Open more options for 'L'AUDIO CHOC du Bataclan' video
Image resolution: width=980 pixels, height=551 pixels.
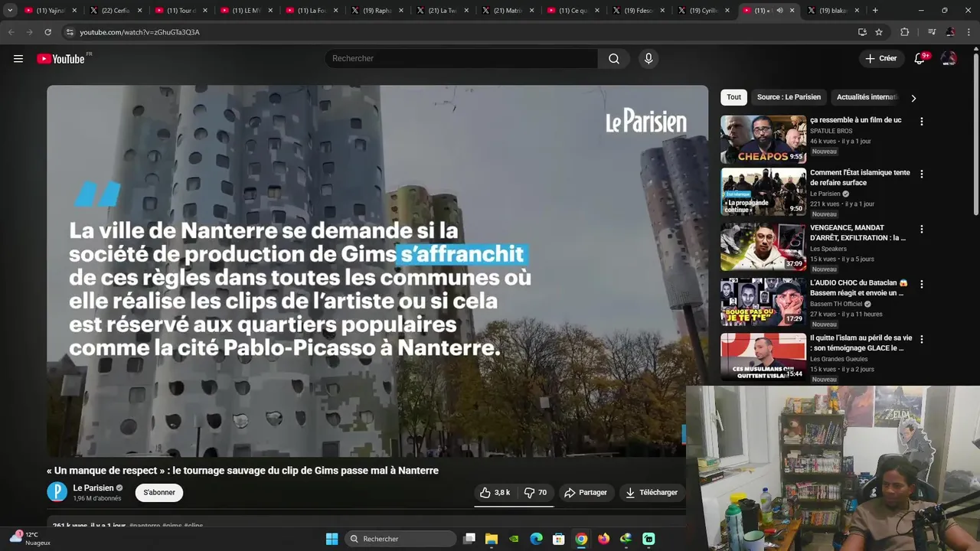point(922,285)
